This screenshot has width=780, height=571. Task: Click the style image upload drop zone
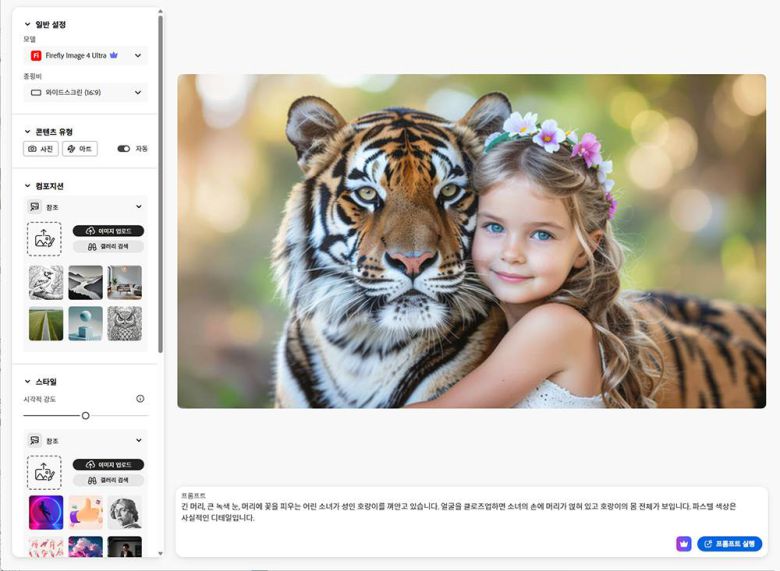point(44,472)
